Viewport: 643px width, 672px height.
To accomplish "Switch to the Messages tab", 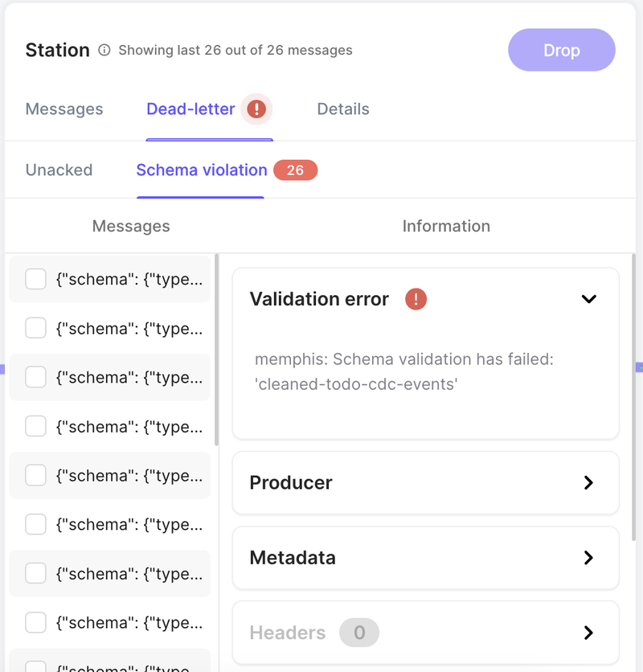I will coord(64,109).
